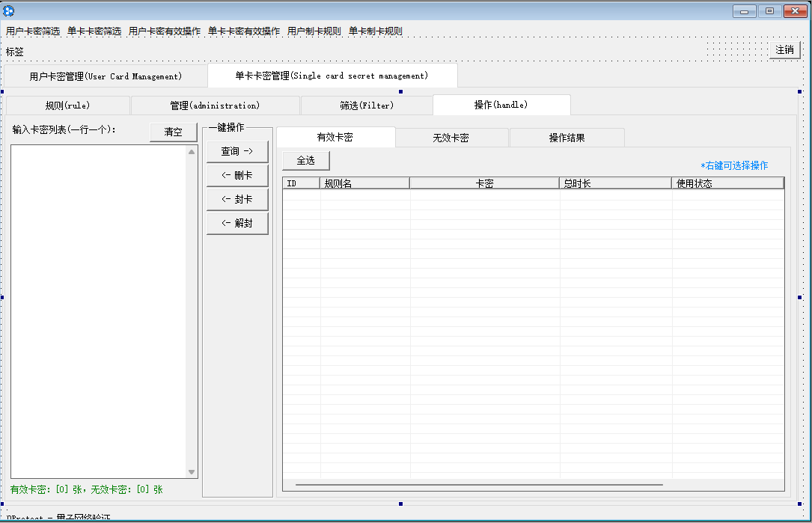Switch to 用户卡密管理 (User Card Management) tab
Image resolution: width=812 pixels, height=523 pixels.
(106, 76)
